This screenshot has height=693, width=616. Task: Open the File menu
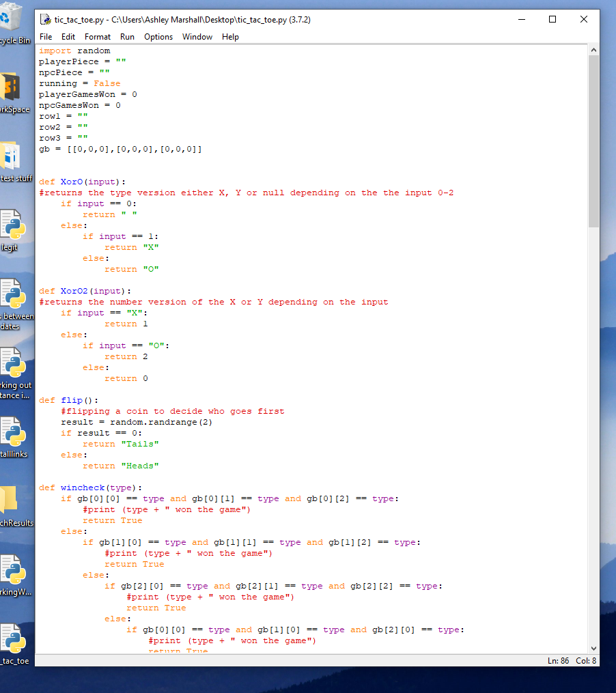[46, 37]
